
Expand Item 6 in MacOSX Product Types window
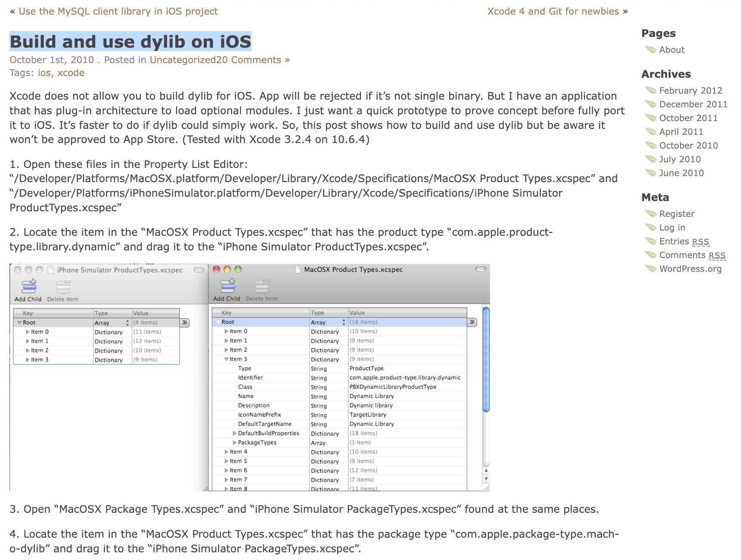(x=227, y=470)
